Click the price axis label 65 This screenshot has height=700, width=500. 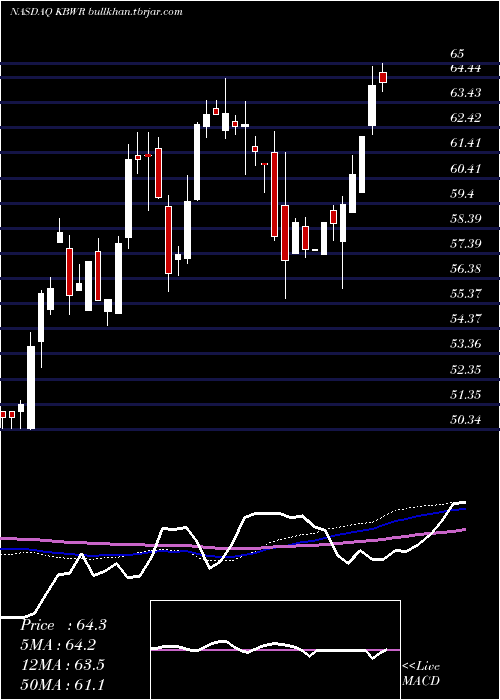click(x=457, y=54)
